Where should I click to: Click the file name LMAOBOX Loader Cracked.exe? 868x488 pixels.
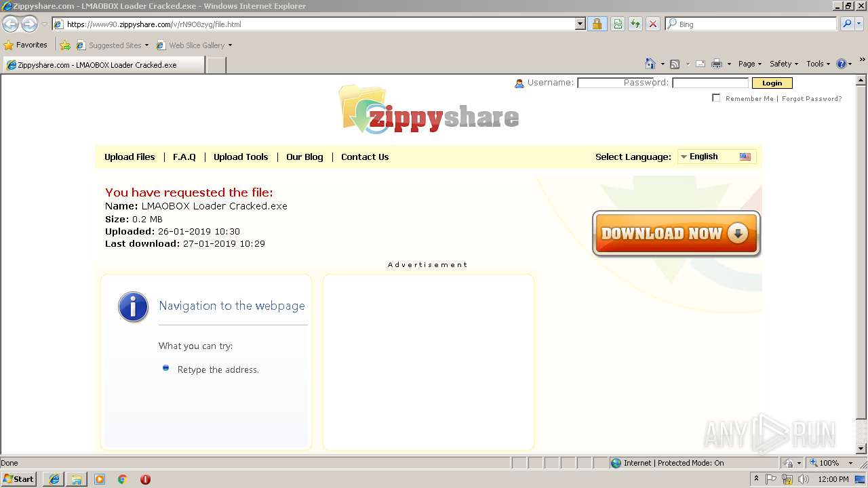coord(214,206)
